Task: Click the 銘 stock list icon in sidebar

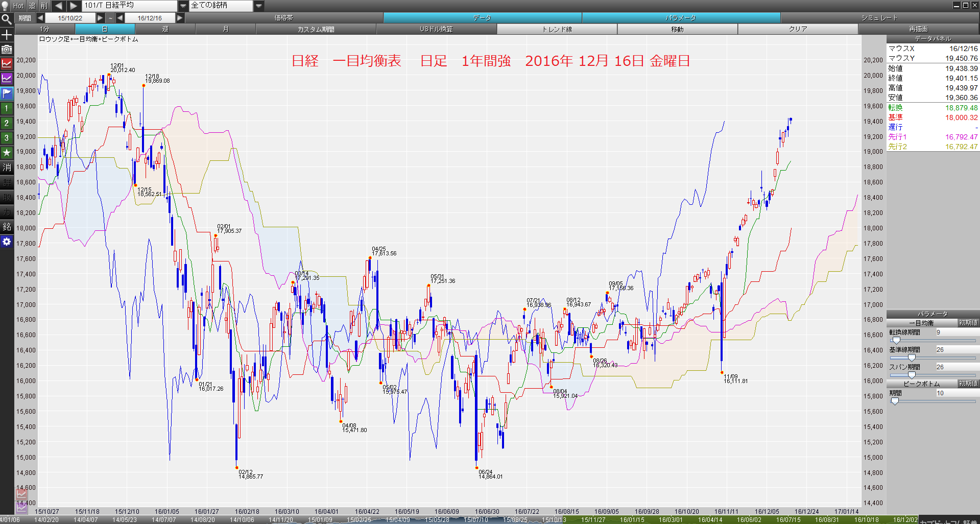Action: click(7, 227)
